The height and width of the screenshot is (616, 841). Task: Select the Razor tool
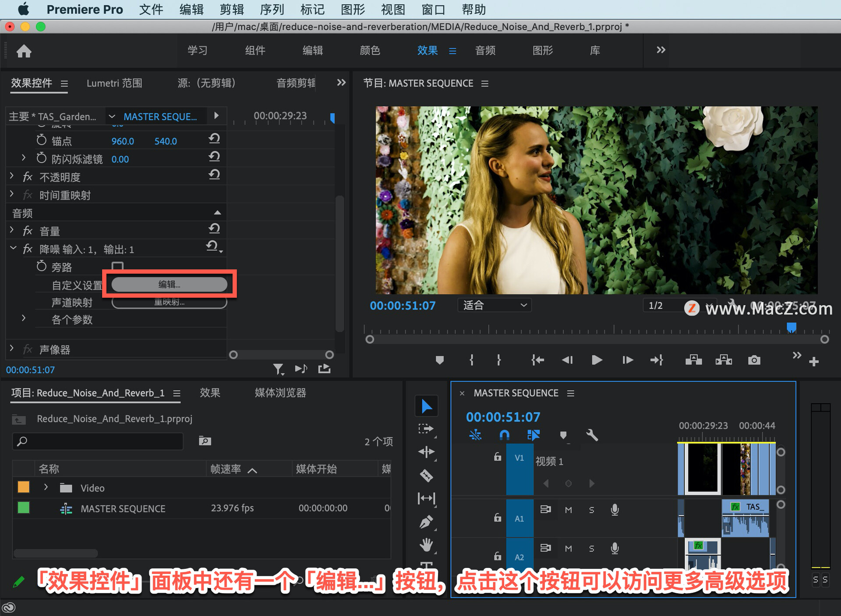point(426,475)
